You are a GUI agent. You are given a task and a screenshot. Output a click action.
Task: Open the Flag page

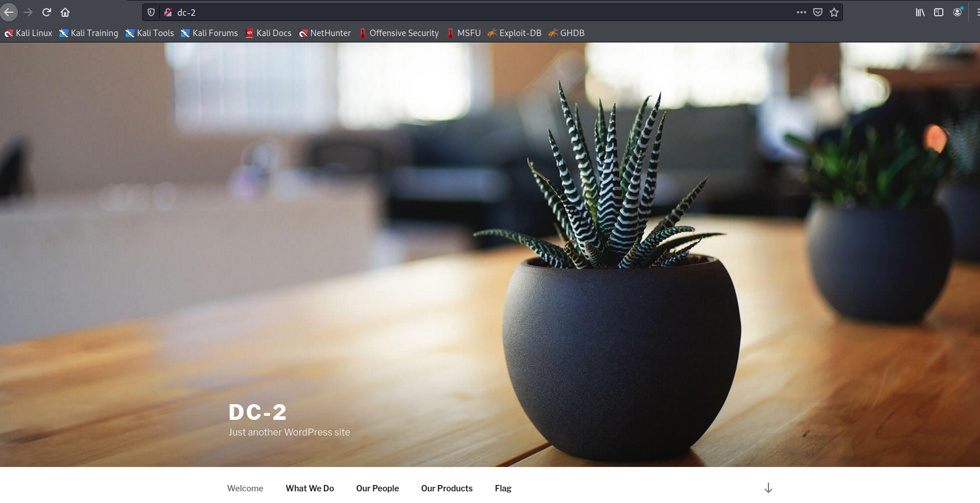pos(503,488)
